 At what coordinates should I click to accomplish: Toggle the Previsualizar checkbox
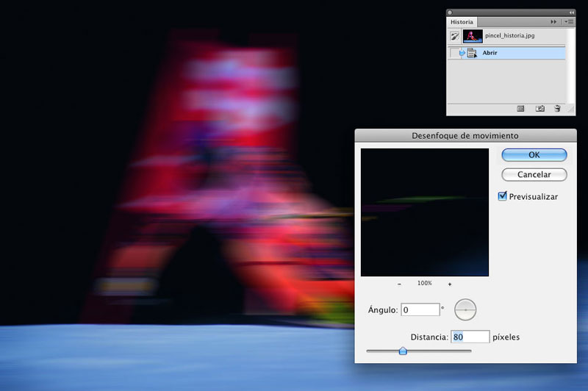502,196
